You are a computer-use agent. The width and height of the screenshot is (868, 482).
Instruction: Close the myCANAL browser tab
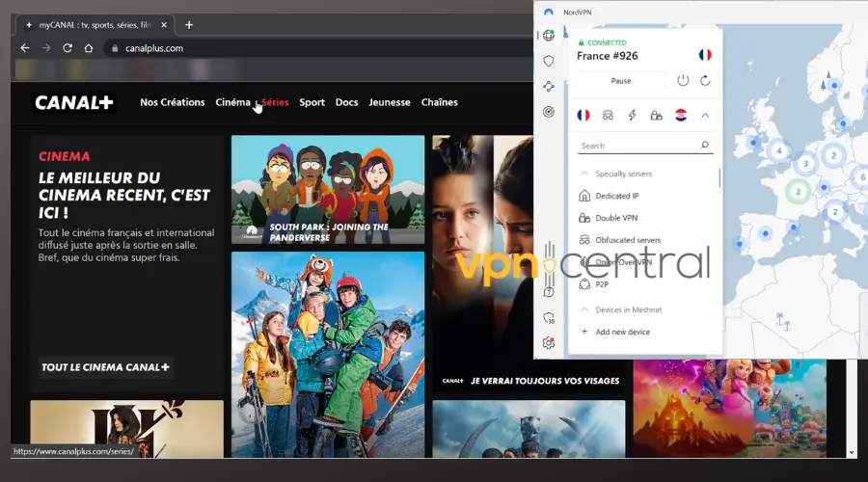164,25
